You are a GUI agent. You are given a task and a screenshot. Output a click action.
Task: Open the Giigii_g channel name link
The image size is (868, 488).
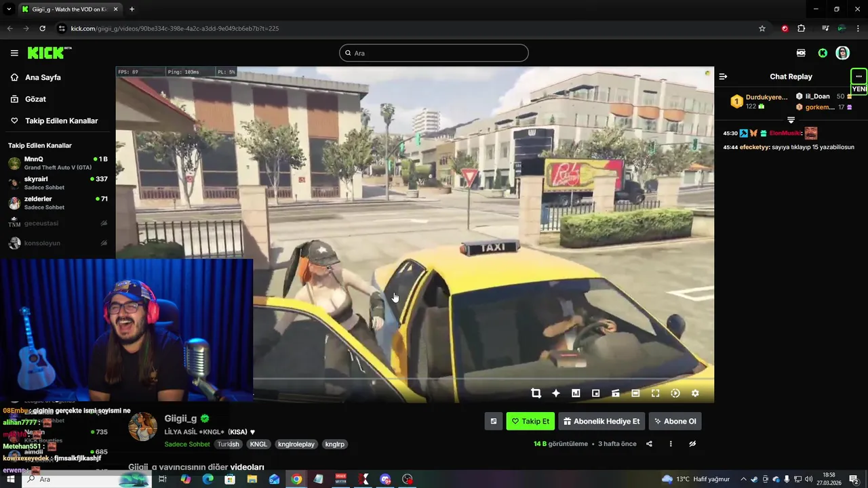pyautogui.click(x=180, y=418)
